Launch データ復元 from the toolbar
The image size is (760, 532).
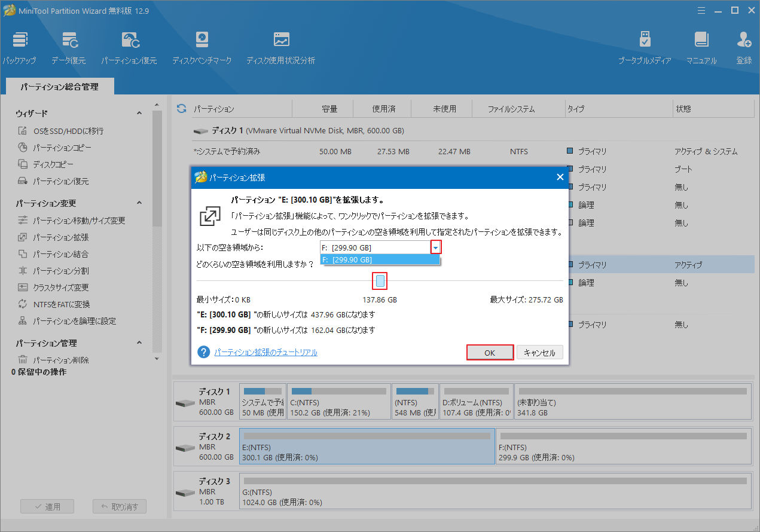[x=68, y=48]
